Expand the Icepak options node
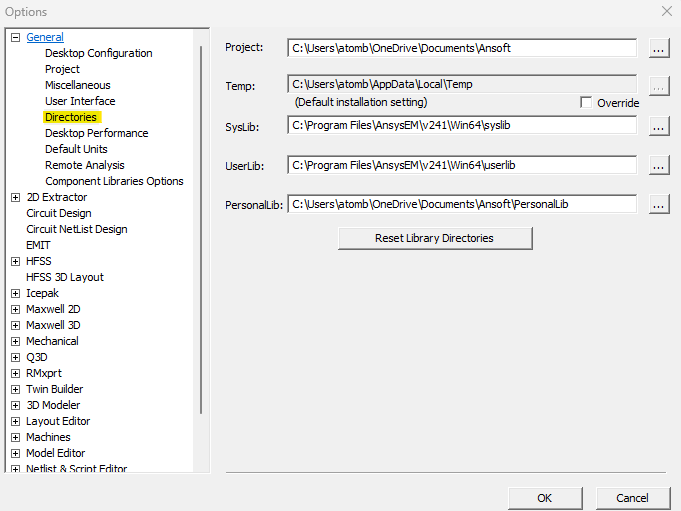This screenshot has width=681, height=511. click(15, 294)
